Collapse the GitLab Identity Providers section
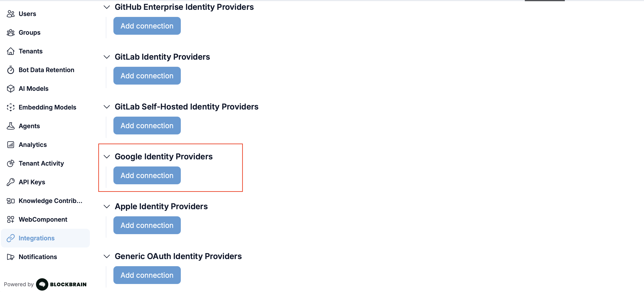This screenshot has width=644, height=292. click(x=107, y=57)
